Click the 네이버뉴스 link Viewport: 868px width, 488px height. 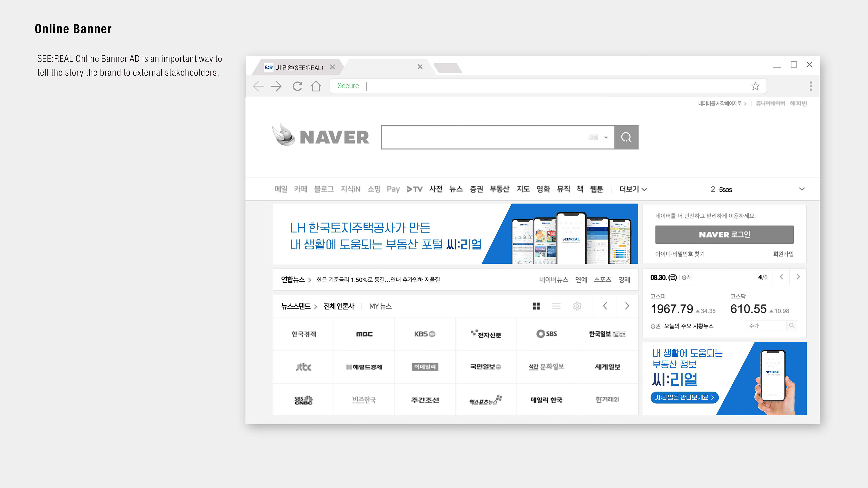click(554, 279)
